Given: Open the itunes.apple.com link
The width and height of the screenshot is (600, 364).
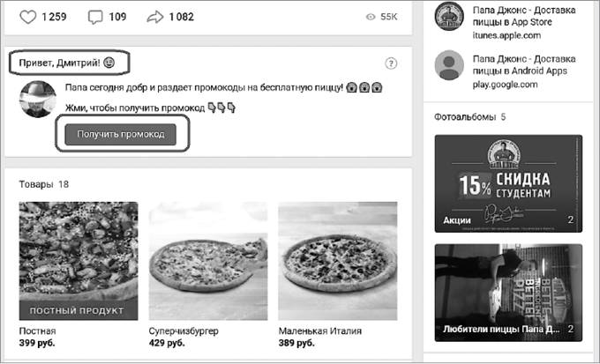Looking at the screenshot, I should [506, 35].
